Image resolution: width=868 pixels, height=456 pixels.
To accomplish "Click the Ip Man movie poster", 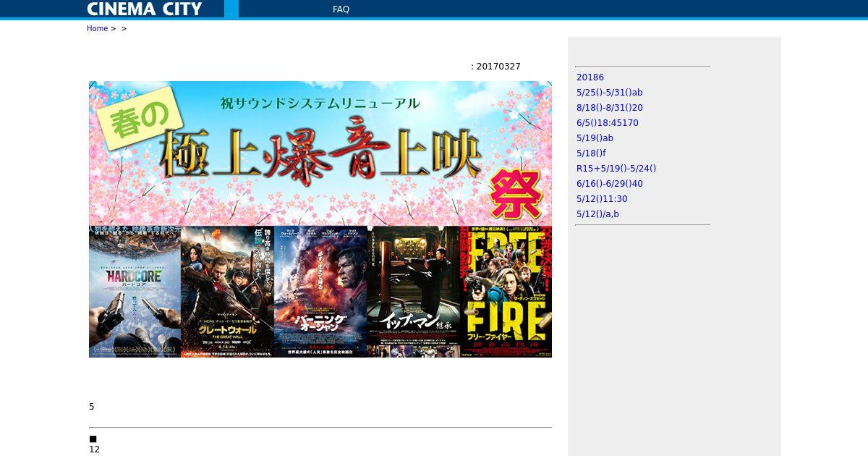I will [414, 292].
